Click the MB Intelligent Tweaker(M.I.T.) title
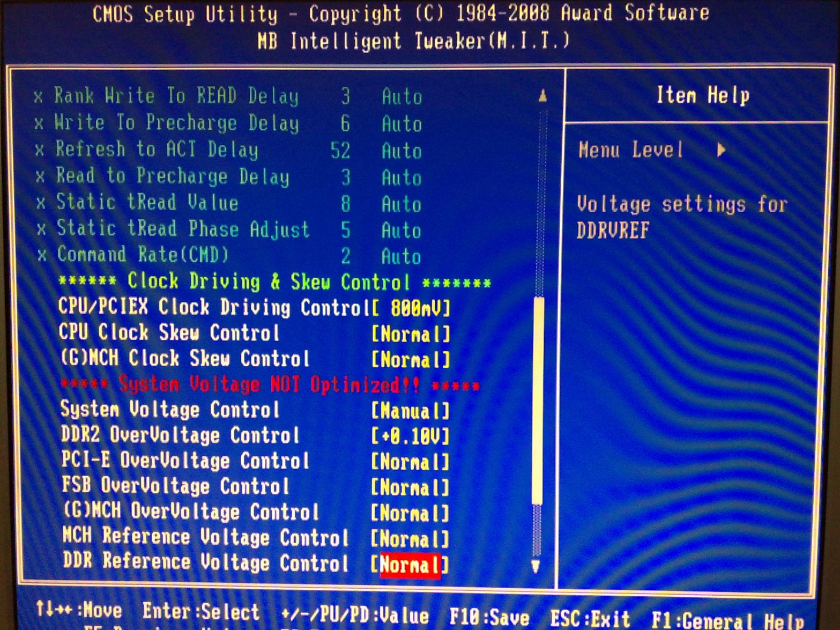The width and height of the screenshot is (840, 630). (x=414, y=41)
